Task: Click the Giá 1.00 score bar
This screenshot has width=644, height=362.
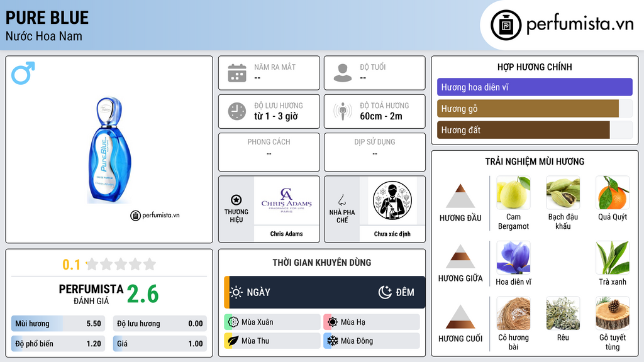Action: coord(160,344)
